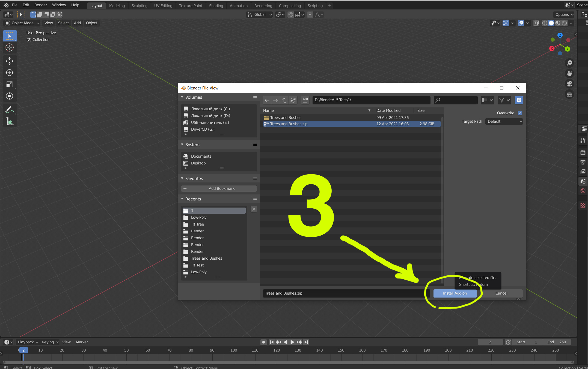This screenshot has width=588, height=369.
Task: Click the Install Add-on button
Action: [x=455, y=293]
